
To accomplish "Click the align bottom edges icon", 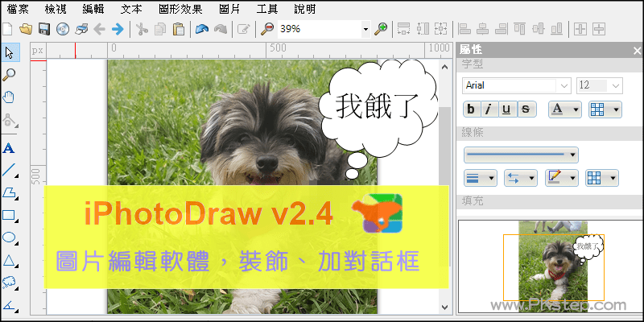I will (556, 29).
